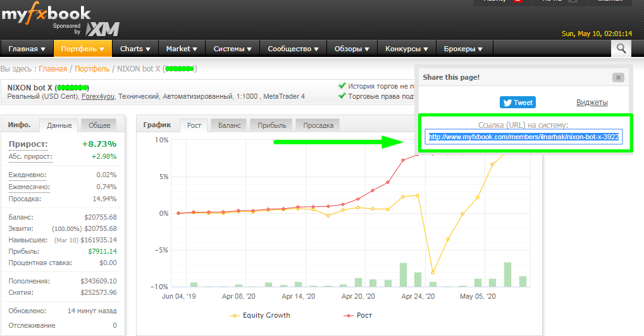The height and width of the screenshot is (336, 644).
Task: Click the $161935.14 highest value
Action: (x=99, y=240)
